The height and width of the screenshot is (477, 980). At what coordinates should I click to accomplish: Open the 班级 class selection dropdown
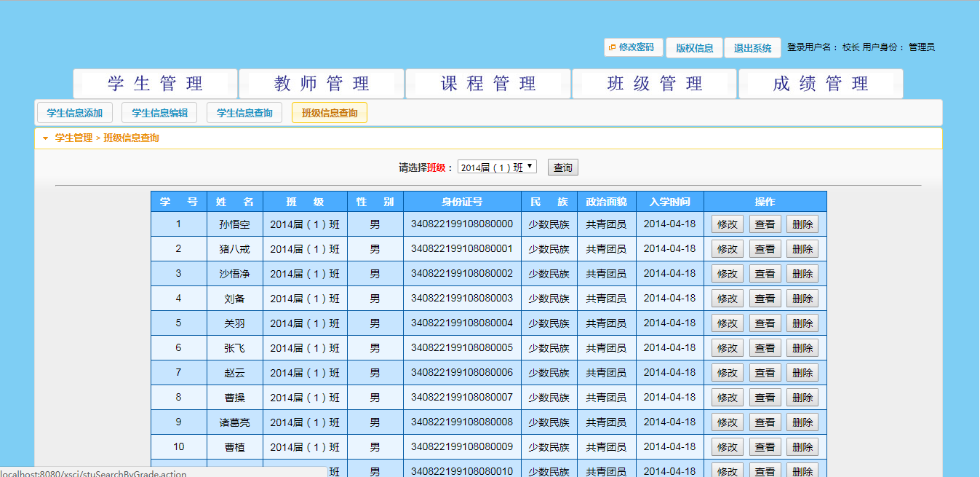(498, 167)
